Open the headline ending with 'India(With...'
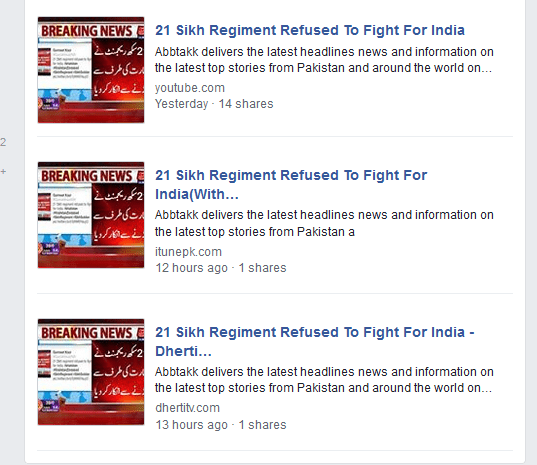 click(x=291, y=185)
